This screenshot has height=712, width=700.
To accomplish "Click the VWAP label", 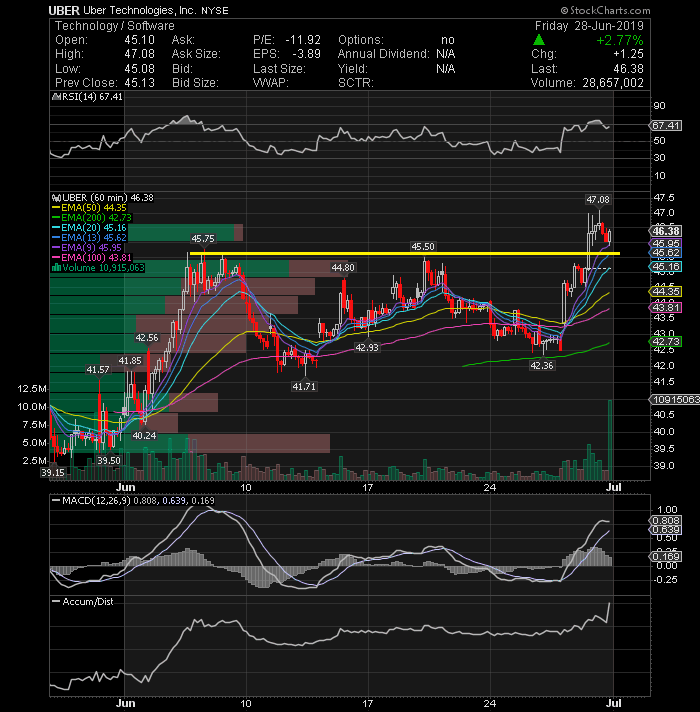I will pos(271,83).
